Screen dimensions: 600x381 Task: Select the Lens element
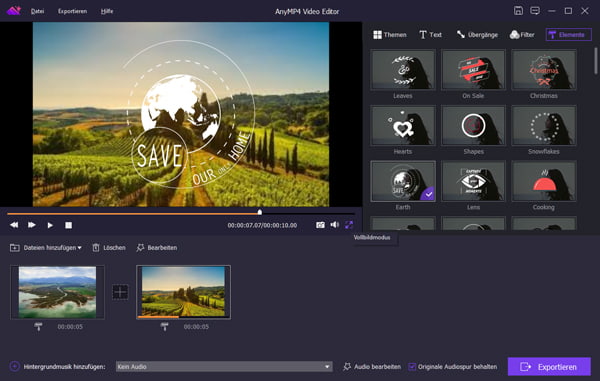coord(473,181)
